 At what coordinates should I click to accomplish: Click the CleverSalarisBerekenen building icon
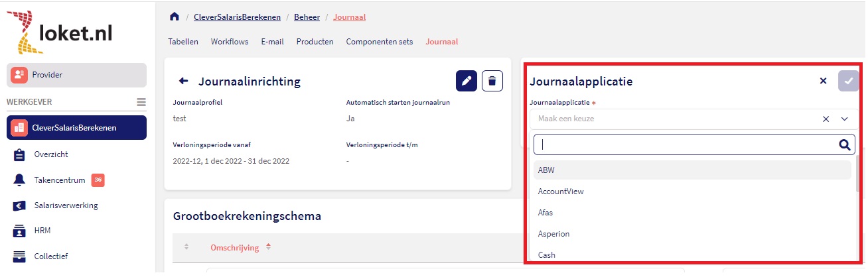pos(19,128)
